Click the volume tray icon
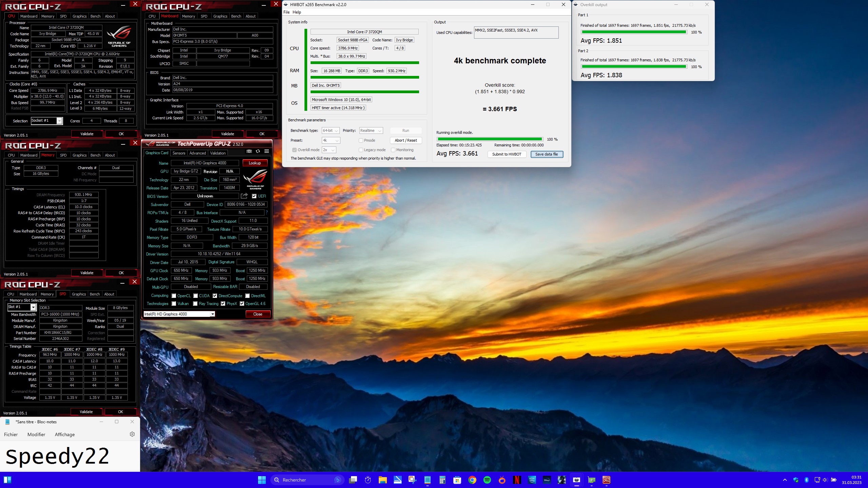This screenshot has height=488, width=868. (825, 480)
